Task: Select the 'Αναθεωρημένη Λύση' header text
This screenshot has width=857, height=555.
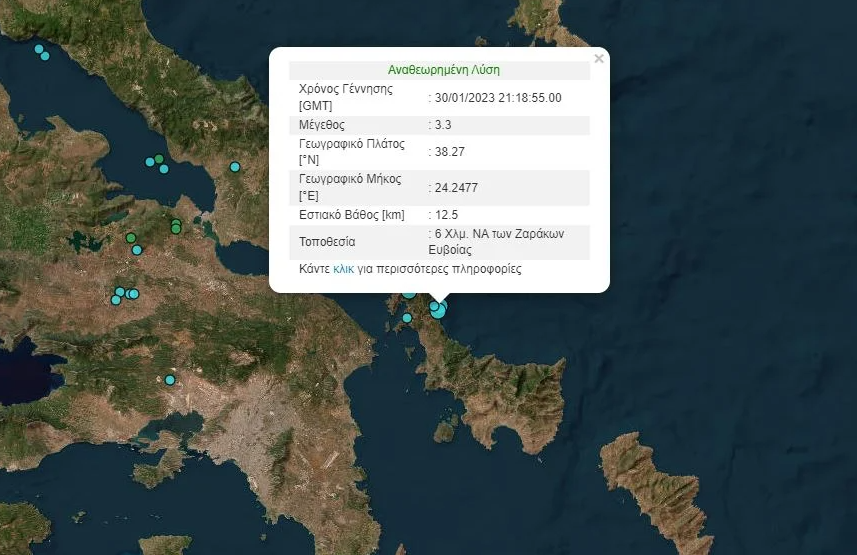Action: tap(444, 70)
